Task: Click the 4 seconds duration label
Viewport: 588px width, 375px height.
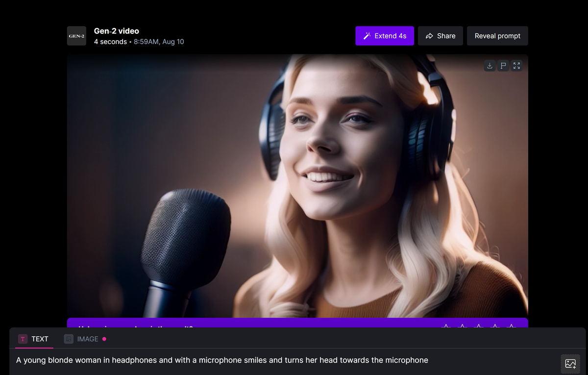Action: (110, 42)
